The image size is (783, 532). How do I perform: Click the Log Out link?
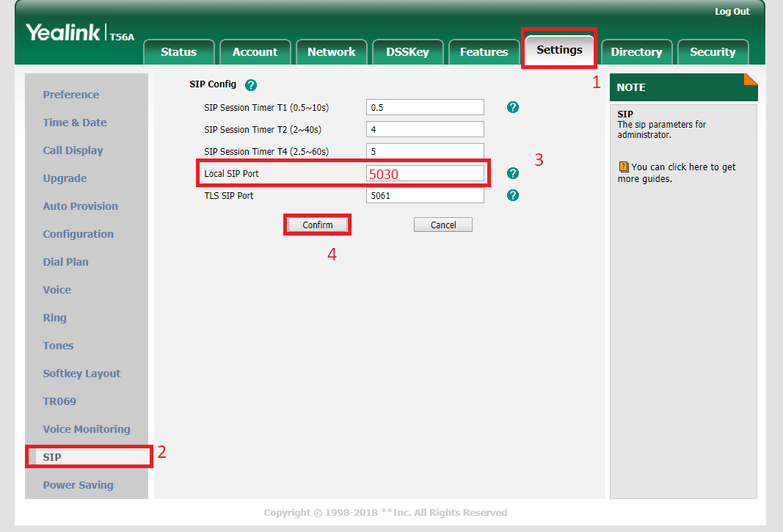(x=732, y=12)
